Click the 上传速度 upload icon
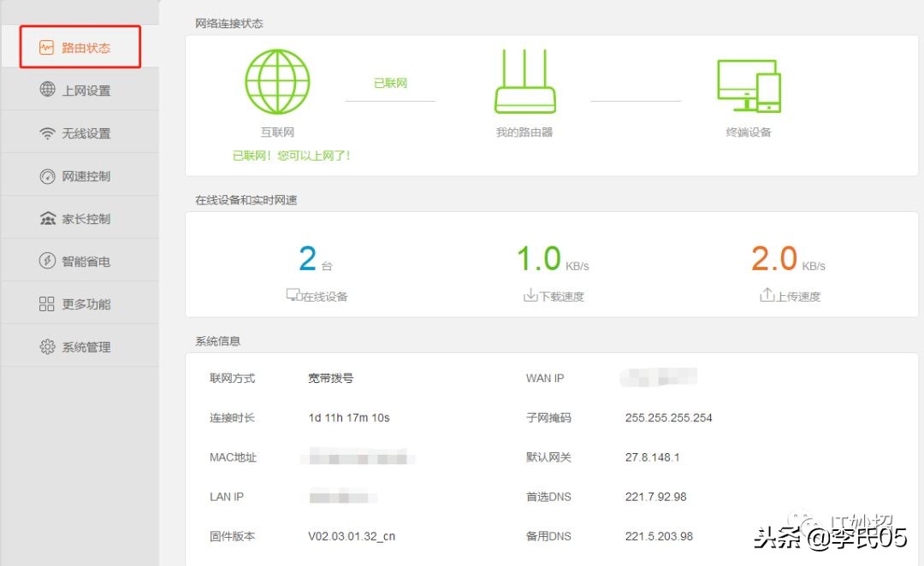The height and width of the screenshot is (566, 924). point(768,295)
